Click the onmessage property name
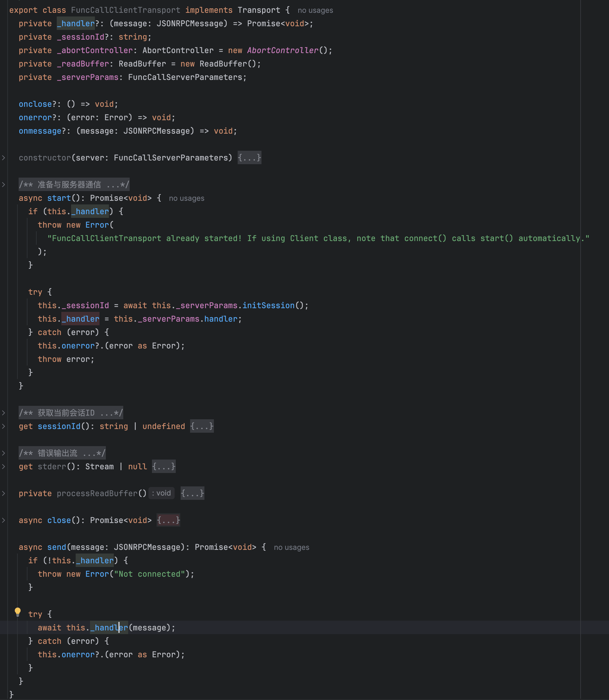This screenshot has height=700, width=609. coord(40,131)
